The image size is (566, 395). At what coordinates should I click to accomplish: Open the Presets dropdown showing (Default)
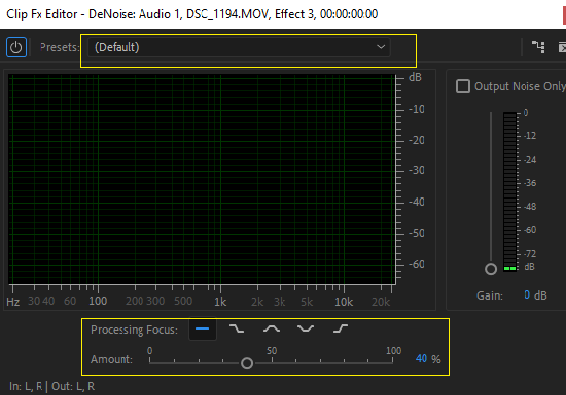pos(239,47)
